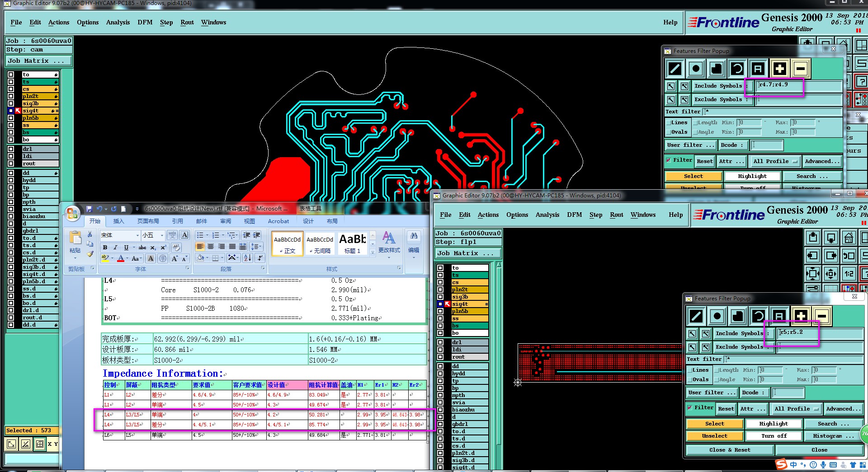Click the Save icon in Word quick access toolbar
The width and height of the screenshot is (868, 472).
click(x=89, y=209)
